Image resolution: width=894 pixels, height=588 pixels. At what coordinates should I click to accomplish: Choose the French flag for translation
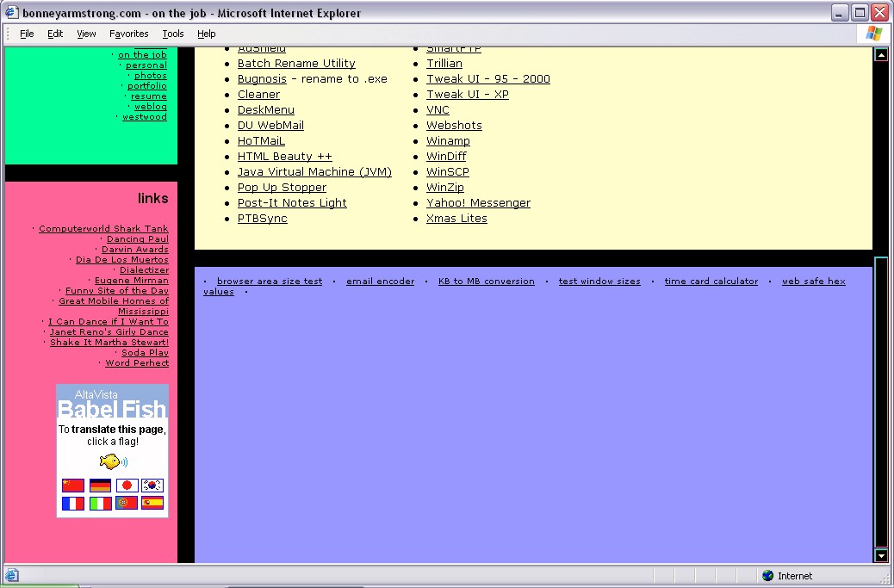[x=73, y=504]
